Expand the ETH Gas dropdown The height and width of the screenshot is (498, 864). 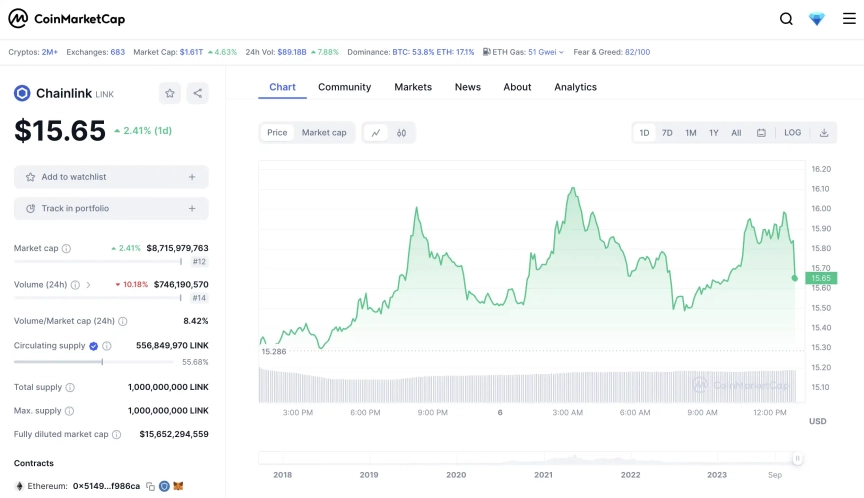point(561,52)
